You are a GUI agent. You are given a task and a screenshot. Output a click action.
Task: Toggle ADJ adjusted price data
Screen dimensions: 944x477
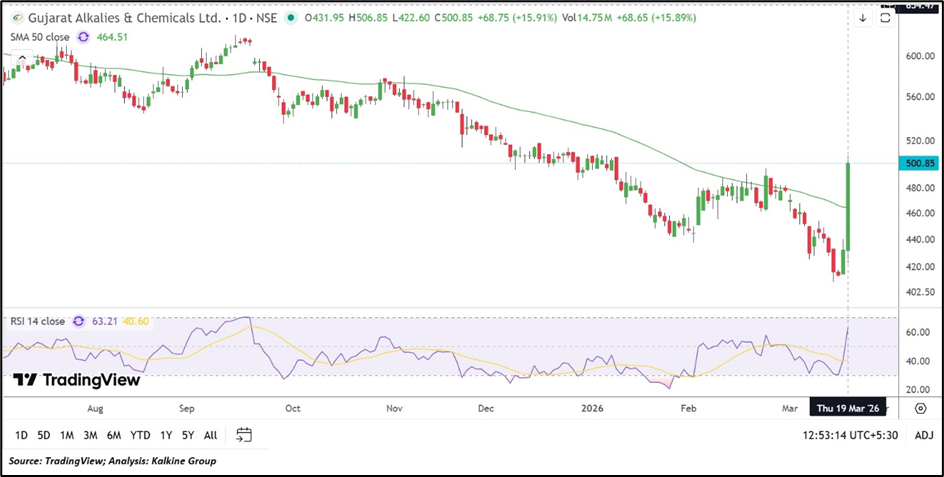923,435
